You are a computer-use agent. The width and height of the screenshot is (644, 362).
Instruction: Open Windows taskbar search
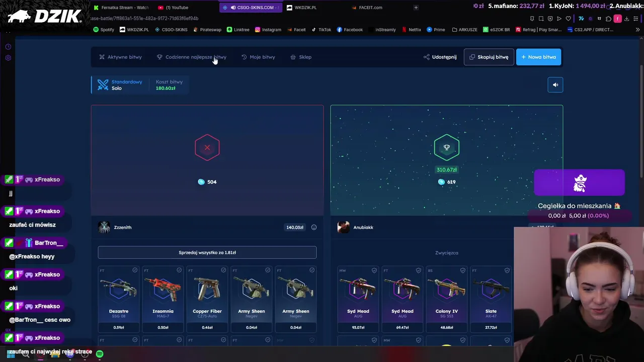coord(26,354)
